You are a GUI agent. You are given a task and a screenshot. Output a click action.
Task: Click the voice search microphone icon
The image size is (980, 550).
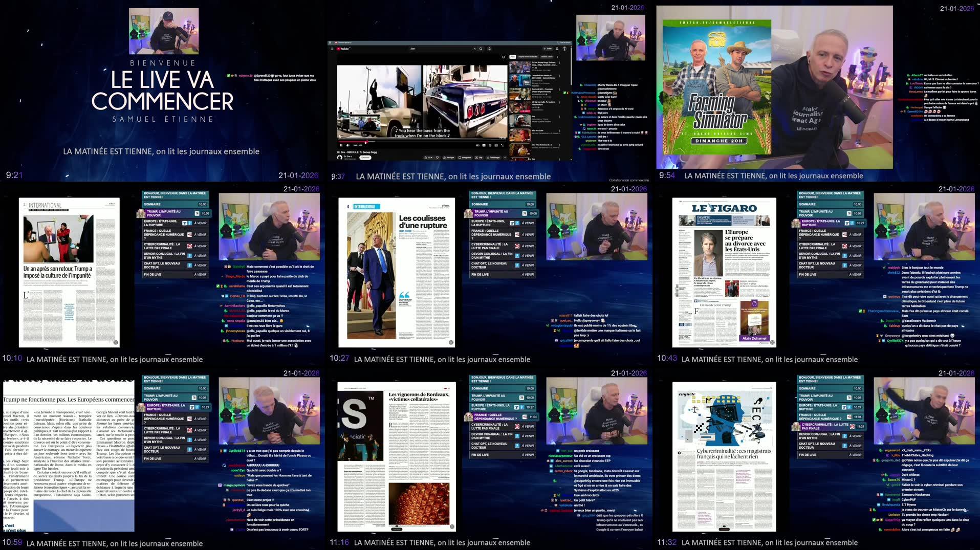click(490, 49)
